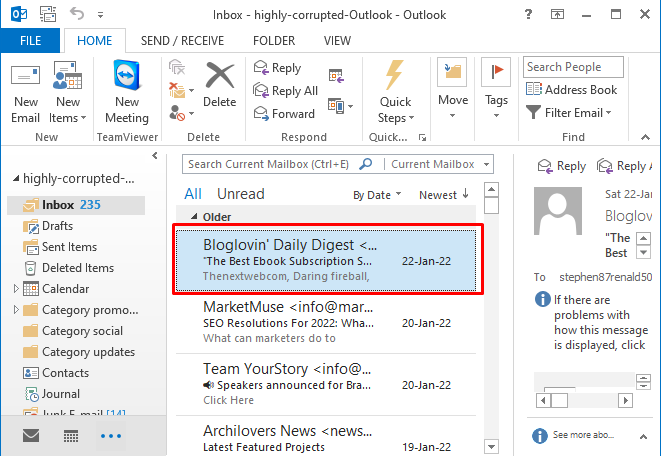661x456 pixels.
Task: Click the message list scrollbar up arrow
Action: [x=491, y=189]
